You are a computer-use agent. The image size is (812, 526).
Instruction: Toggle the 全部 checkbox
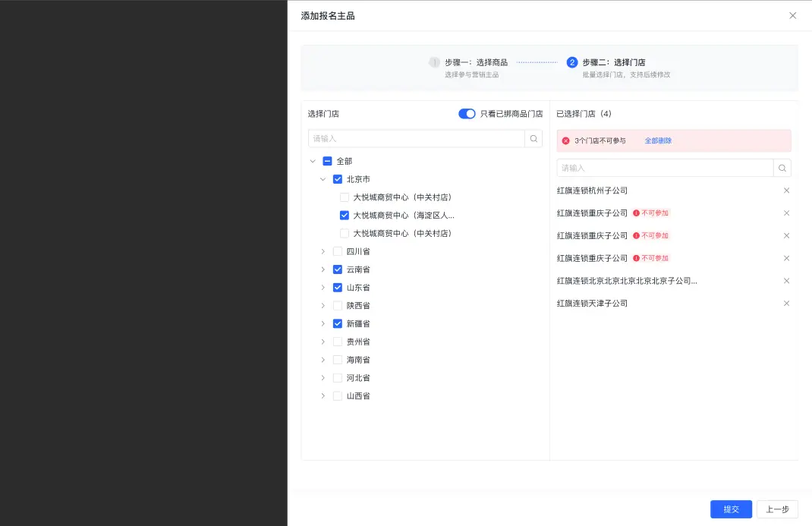point(327,161)
